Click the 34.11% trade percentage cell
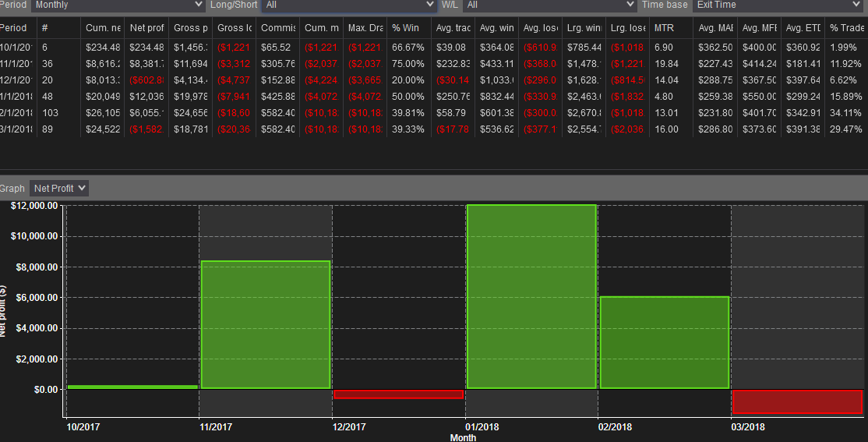 [845, 113]
